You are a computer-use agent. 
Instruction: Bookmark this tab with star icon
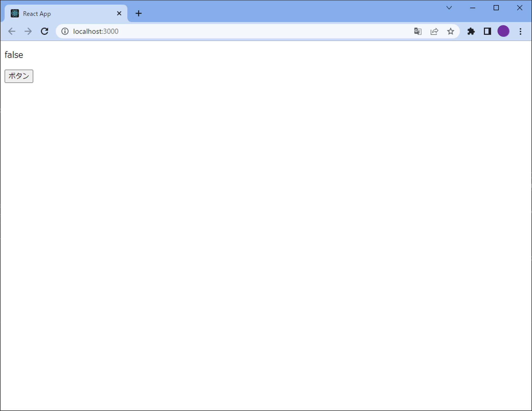click(x=450, y=31)
